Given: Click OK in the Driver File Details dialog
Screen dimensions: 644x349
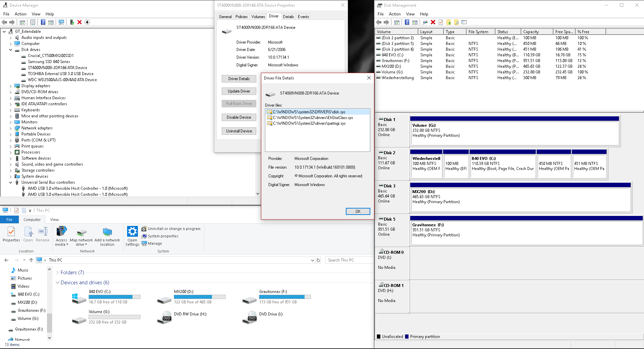Looking at the screenshot, I should [358, 211].
